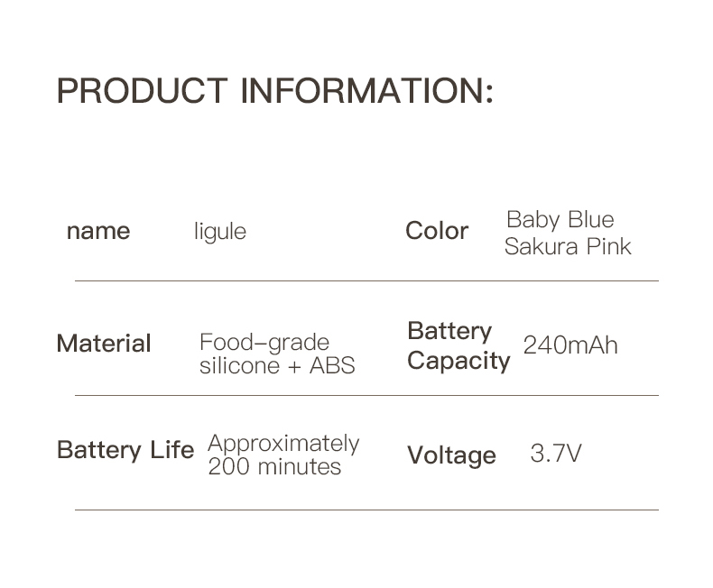The height and width of the screenshot is (588, 713).
Task: Click the word Approximately
Action: coord(283,444)
